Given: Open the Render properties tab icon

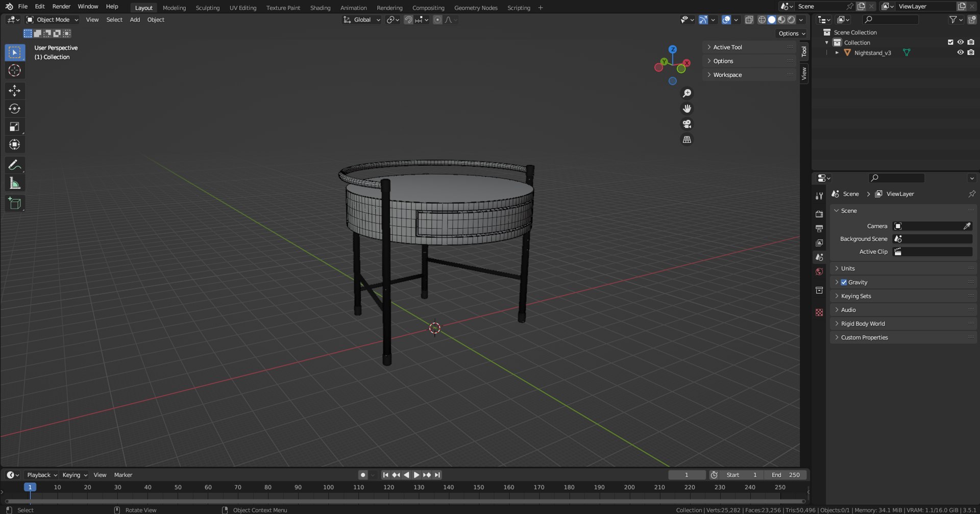Looking at the screenshot, I should pos(819,214).
